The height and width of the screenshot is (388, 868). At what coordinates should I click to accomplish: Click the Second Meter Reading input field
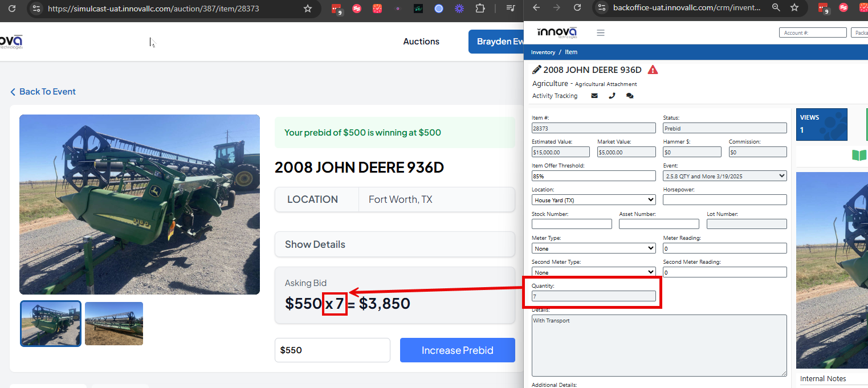725,272
